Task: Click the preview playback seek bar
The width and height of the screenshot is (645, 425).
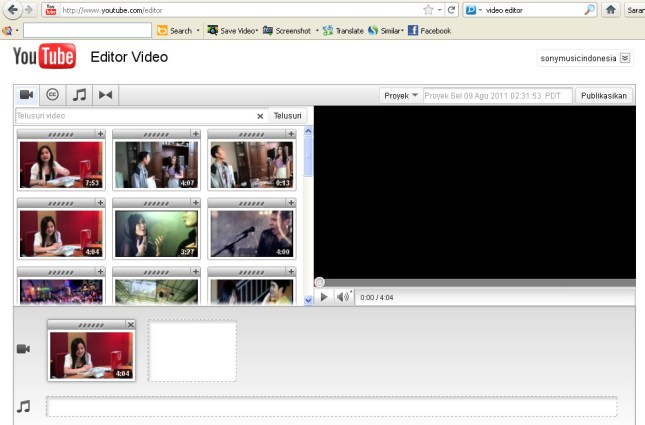Action: [x=475, y=283]
